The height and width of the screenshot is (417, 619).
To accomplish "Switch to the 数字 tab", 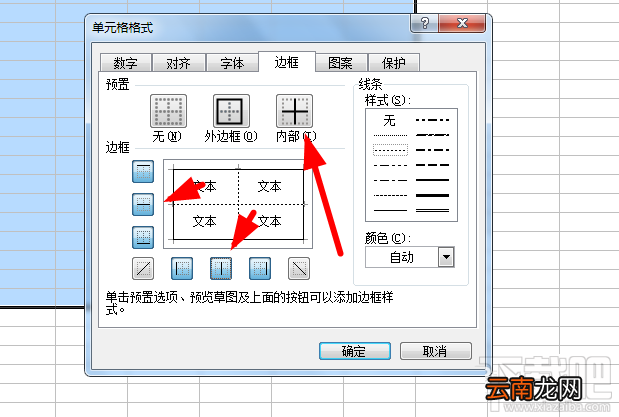I will pyautogui.click(x=126, y=63).
